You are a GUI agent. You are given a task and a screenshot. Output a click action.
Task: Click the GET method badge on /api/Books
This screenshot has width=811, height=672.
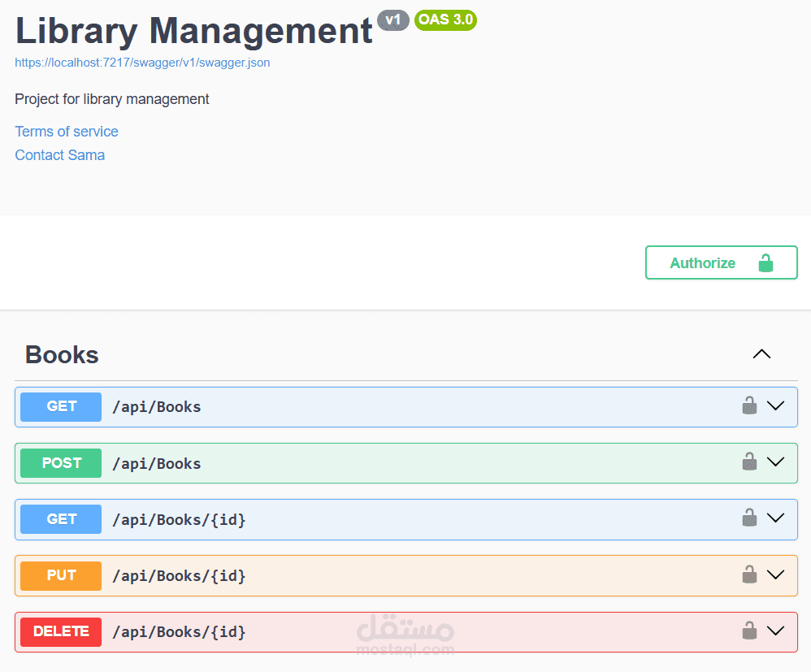[60, 406]
